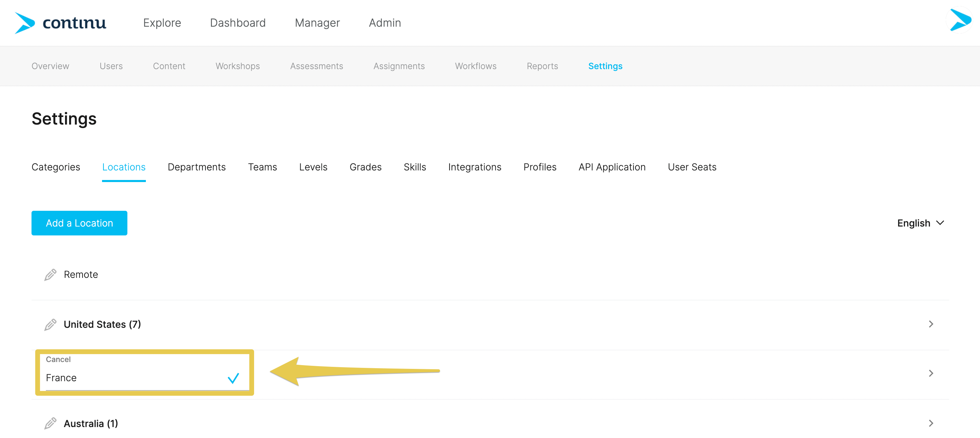The width and height of the screenshot is (980, 438).
Task: Open the Teams settings tab
Action: 263,167
